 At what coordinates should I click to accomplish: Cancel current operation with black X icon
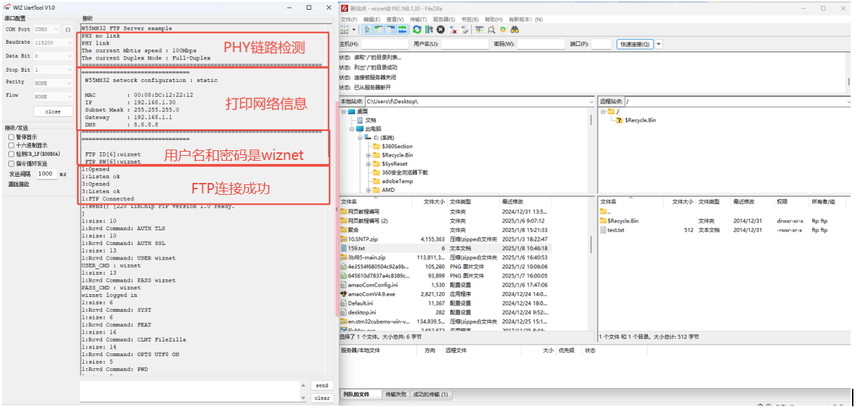coord(441,30)
